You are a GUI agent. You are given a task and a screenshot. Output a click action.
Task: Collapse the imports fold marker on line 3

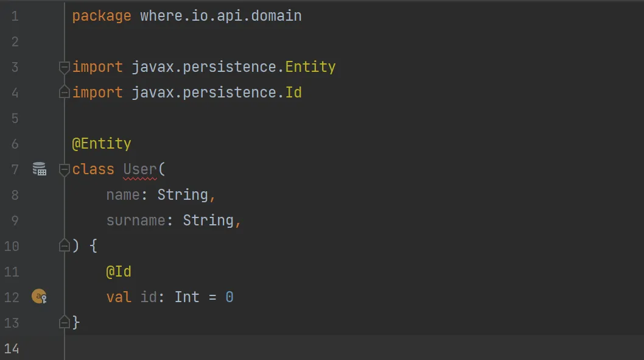pyautogui.click(x=64, y=67)
